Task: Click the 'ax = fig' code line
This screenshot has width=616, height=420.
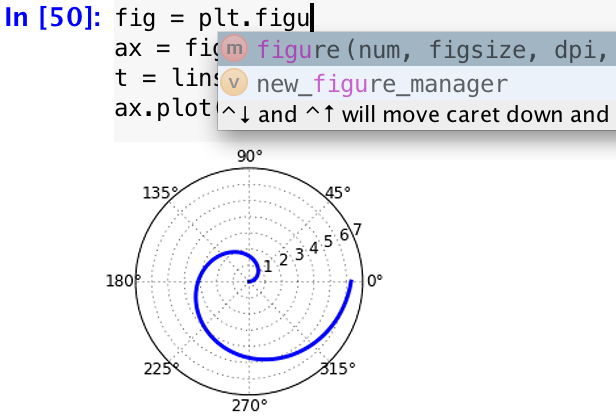Action: [x=167, y=48]
